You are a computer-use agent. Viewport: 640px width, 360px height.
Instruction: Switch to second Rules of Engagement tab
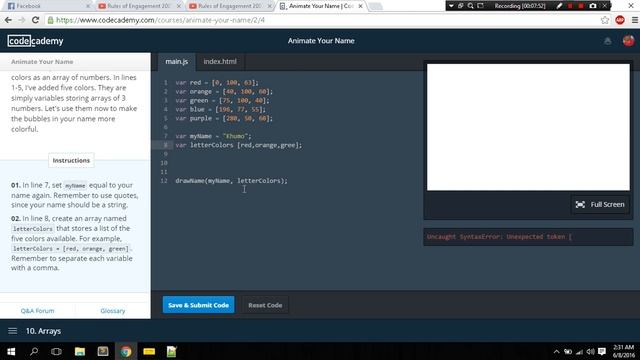230,6
